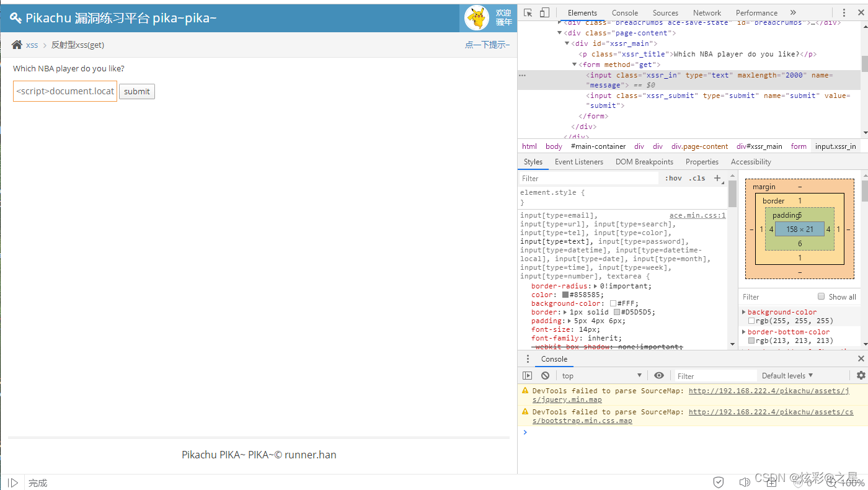Image resolution: width=868 pixels, height=490 pixels.
Task: Close the console drawer
Action: click(861, 359)
